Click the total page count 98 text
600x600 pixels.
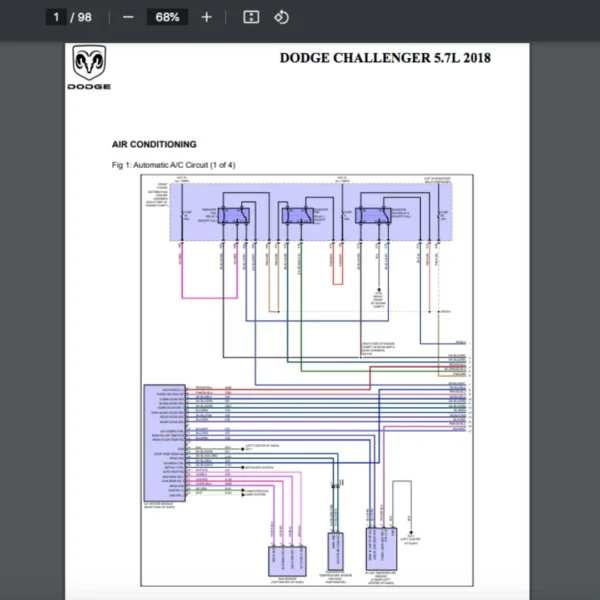(84, 17)
